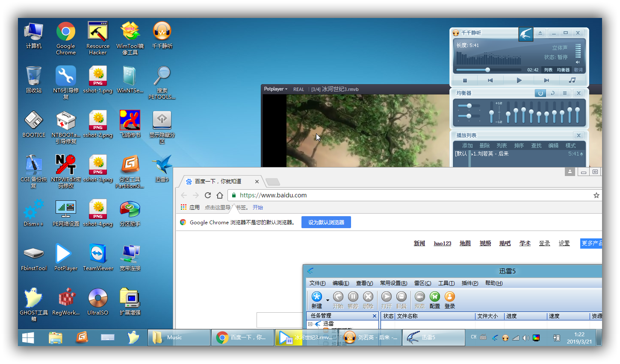Image resolution: width=620 pixels, height=364 pixels.
Task: Click the 目录 folder icon in 迅雷5
Action: coord(402,300)
